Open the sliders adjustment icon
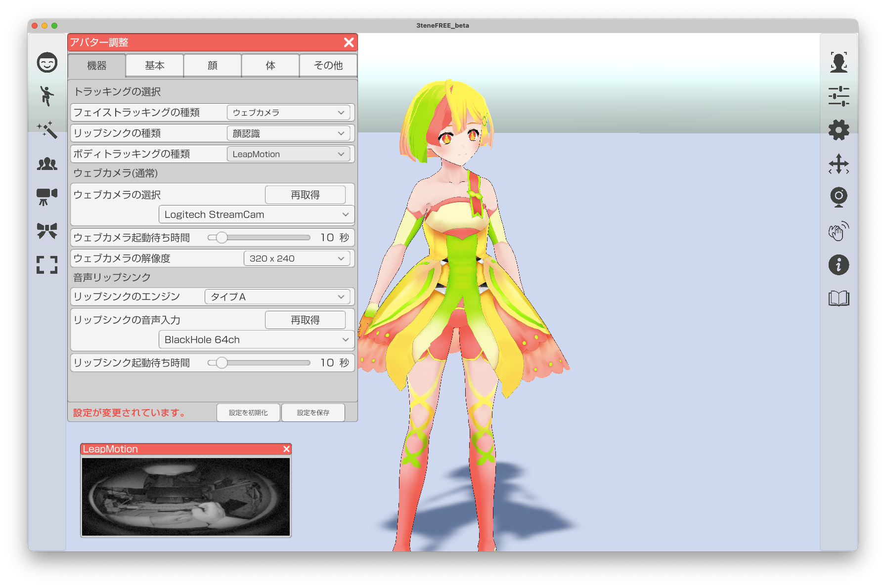This screenshot has height=588, width=886. [839, 96]
